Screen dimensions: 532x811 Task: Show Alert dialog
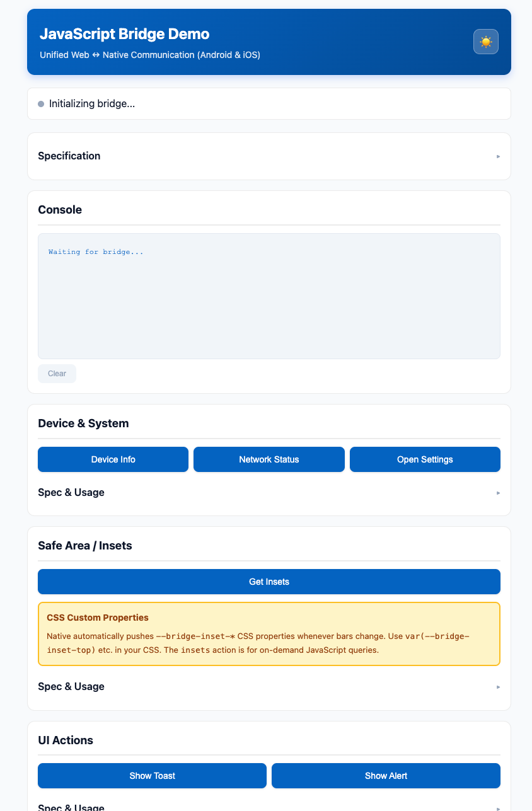386,776
